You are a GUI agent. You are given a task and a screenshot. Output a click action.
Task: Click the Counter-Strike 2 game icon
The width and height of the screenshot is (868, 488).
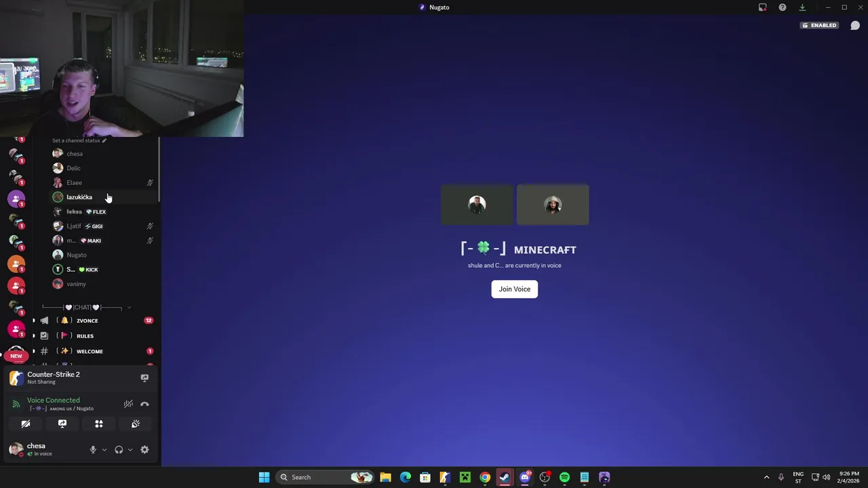(x=16, y=378)
